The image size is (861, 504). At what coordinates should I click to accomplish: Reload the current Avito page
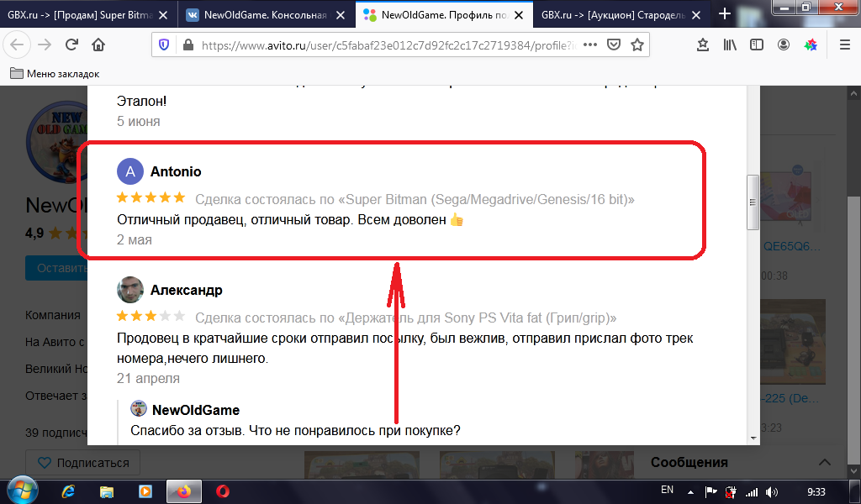[71, 45]
